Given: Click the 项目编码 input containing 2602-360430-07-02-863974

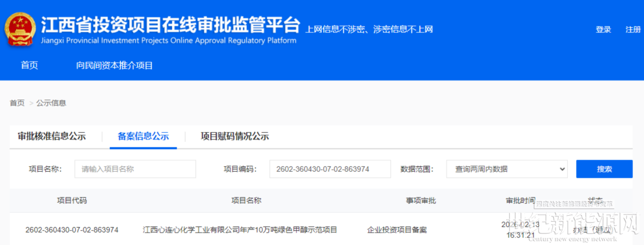Looking at the screenshot, I should 330,169.
